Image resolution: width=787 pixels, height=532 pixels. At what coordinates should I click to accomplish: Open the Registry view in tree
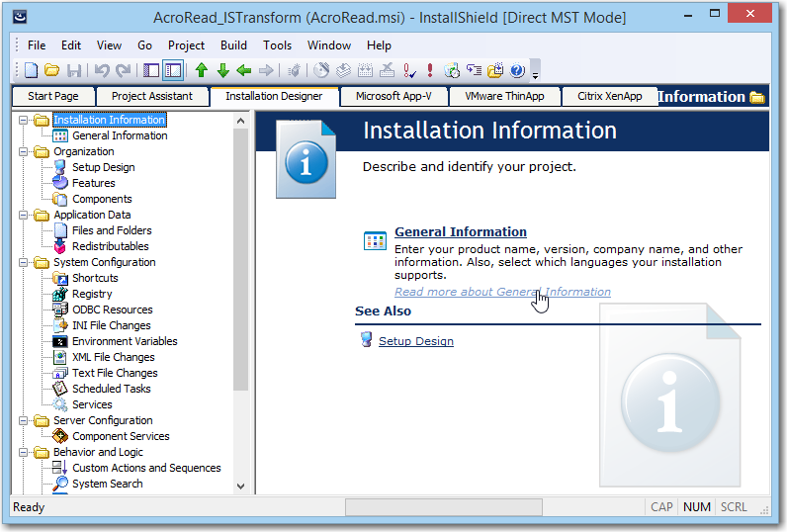click(92, 294)
